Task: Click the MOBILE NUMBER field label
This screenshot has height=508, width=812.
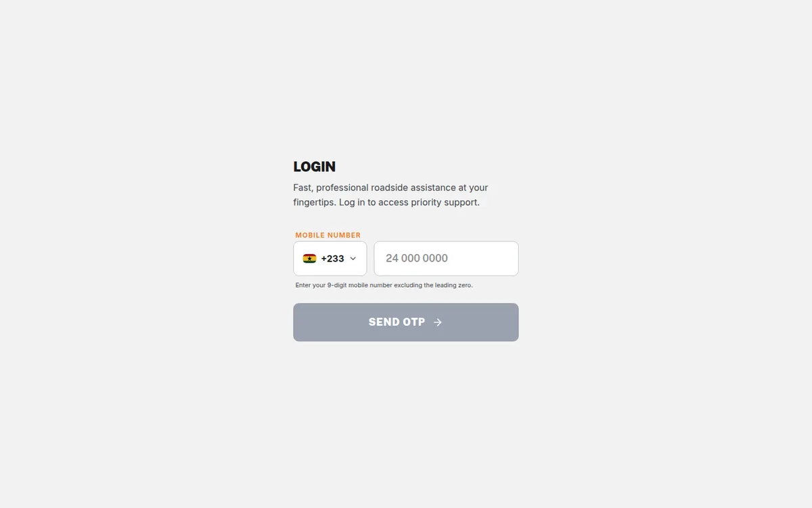Action: [x=328, y=235]
